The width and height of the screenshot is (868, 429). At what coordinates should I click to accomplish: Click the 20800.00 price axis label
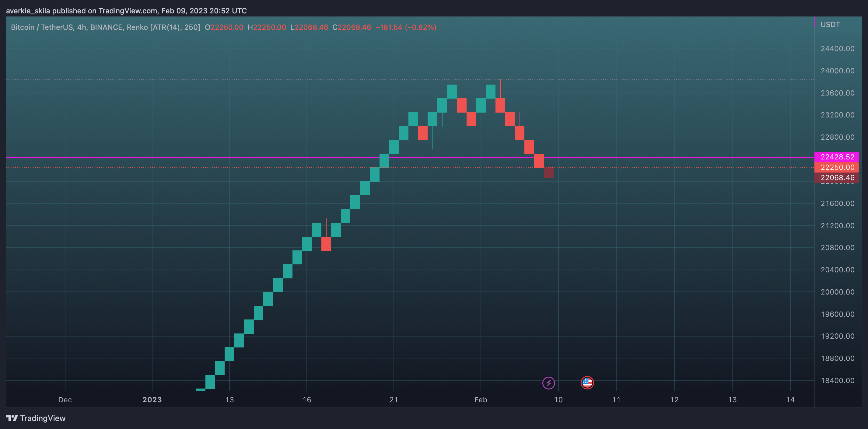(x=838, y=247)
